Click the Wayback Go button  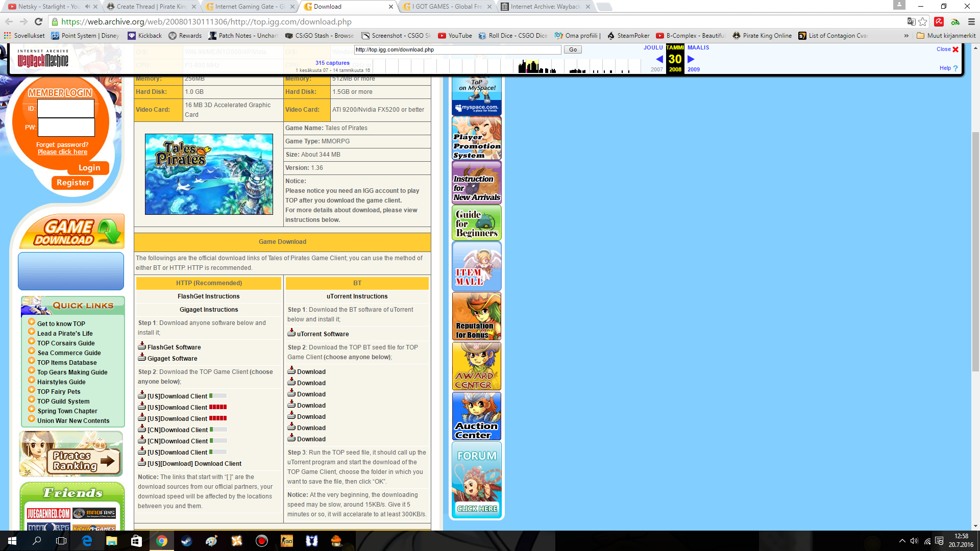573,49
